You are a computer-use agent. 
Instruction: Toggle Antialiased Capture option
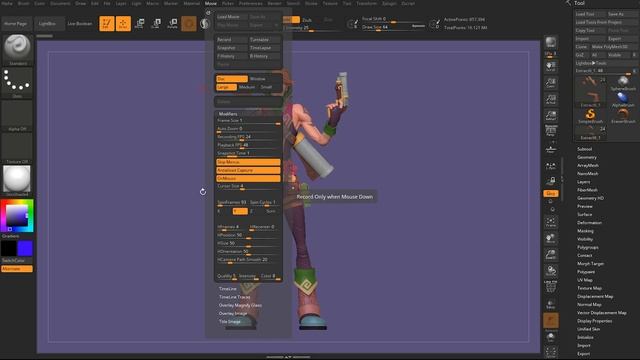[248, 170]
